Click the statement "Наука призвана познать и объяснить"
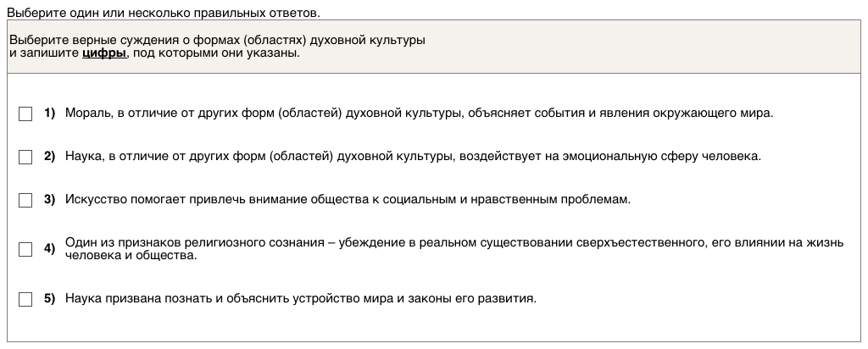This screenshot has height=349, width=868. click(x=301, y=298)
